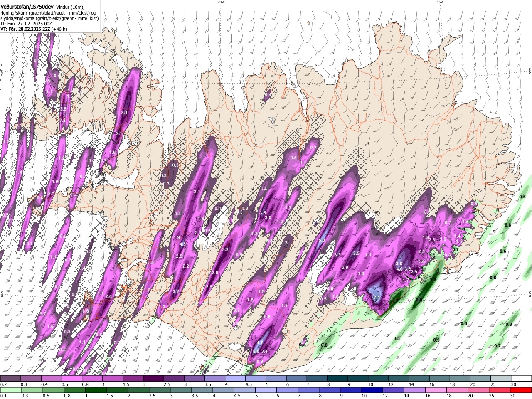Click the palest green 0.1 swatch in the rain legend
Screen dimensions: 532x399
tap(10, 390)
